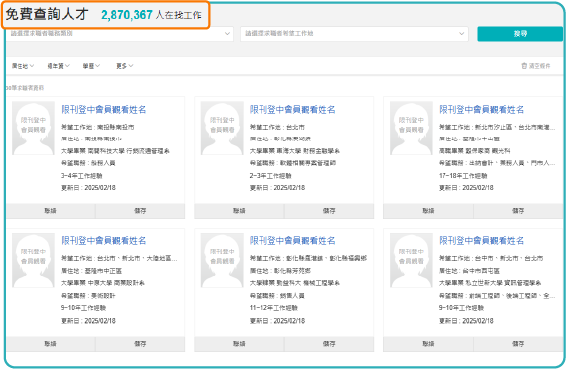Viewport: 566px width, 369px height.
Task: Click the avatar of the 11~12年 experience candidate
Action: click(222, 260)
